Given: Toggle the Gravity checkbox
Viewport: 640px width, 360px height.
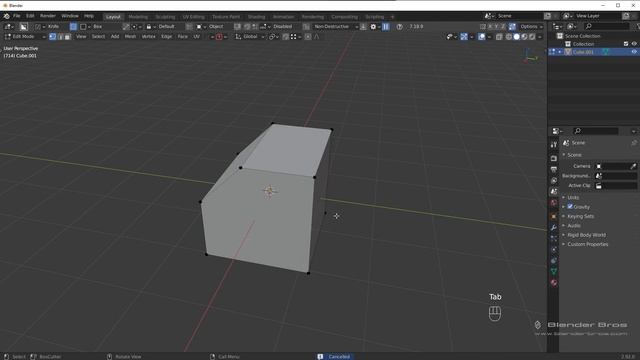Looking at the screenshot, I should click(570, 207).
